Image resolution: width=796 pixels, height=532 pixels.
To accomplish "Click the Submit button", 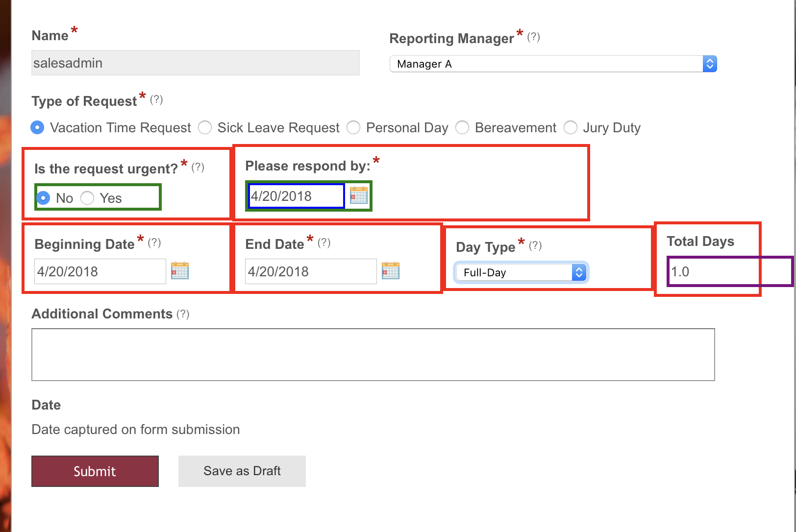I will point(95,471).
